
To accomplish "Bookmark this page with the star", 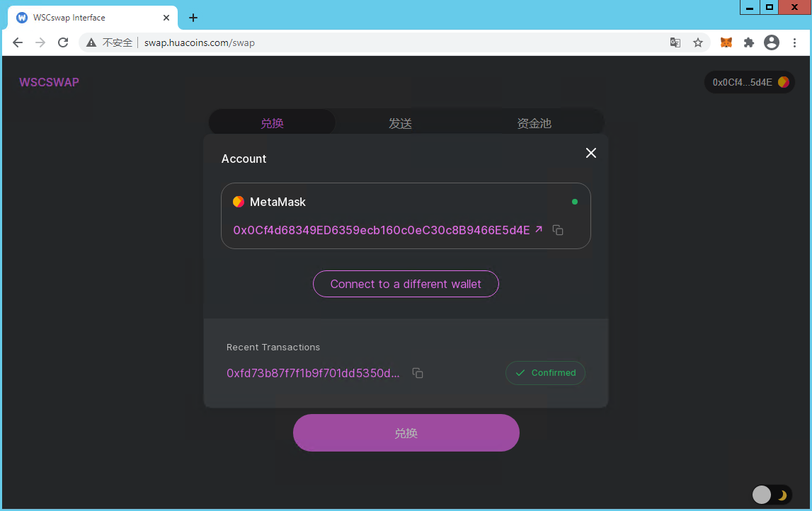I will click(x=698, y=42).
